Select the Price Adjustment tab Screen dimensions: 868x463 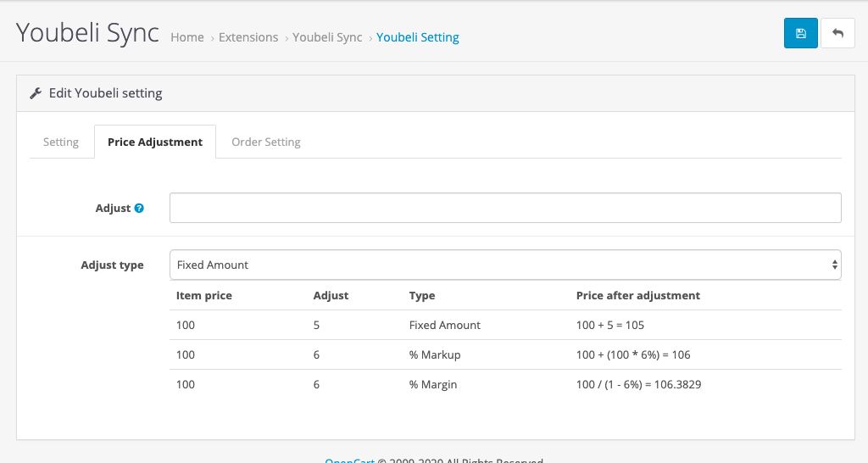[155, 142]
